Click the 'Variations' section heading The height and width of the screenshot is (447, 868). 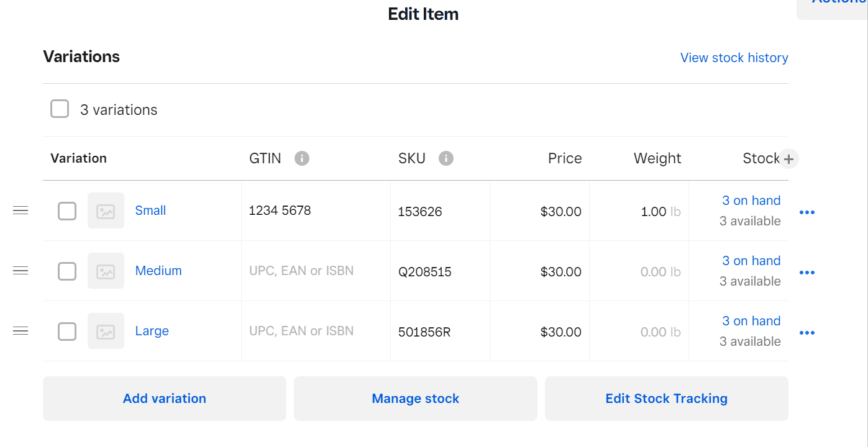[x=81, y=56]
